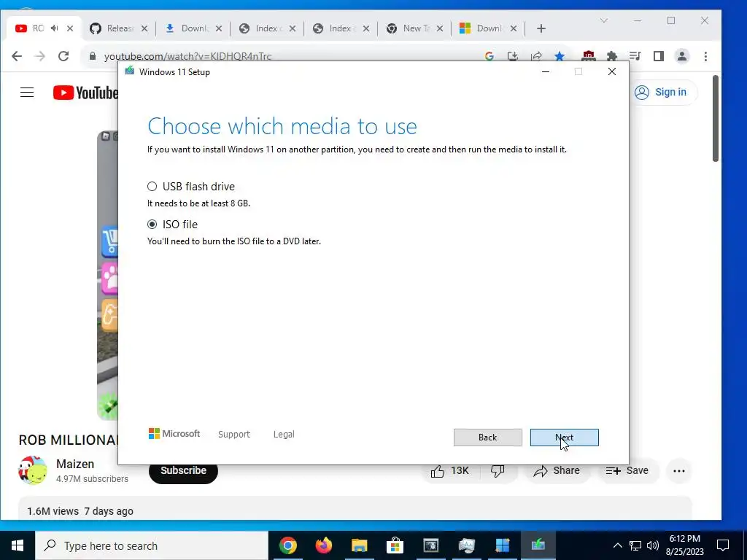This screenshot has height=560, width=747.
Task: Dislike the YouTube video
Action: pyautogui.click(x=498, y=471)
